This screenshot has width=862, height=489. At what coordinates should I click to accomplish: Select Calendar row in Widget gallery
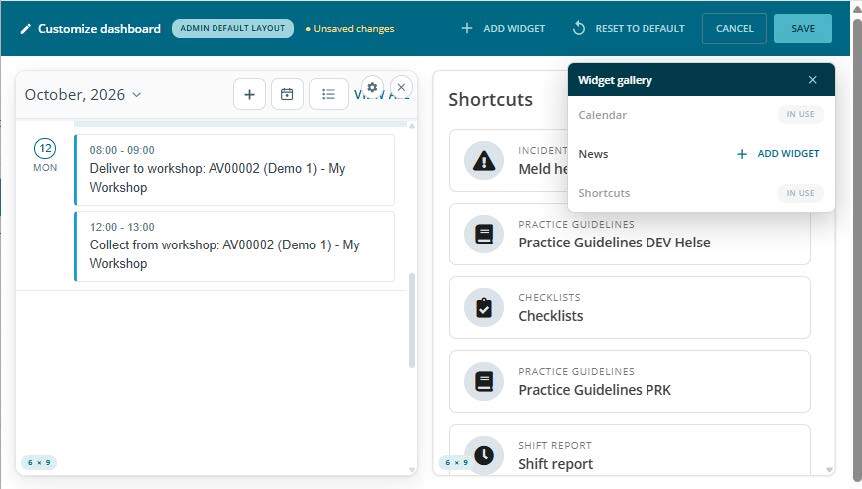tap(701, 115)
